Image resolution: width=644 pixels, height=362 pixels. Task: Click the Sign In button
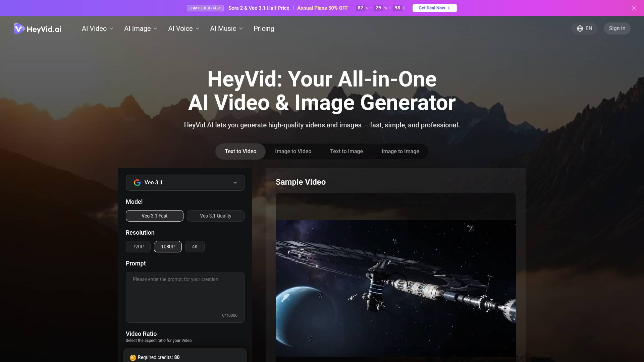tap(617, 28)
